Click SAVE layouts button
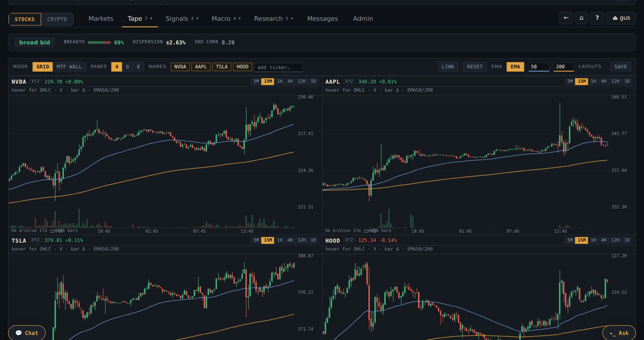The image size is (644, 340). 620,67
